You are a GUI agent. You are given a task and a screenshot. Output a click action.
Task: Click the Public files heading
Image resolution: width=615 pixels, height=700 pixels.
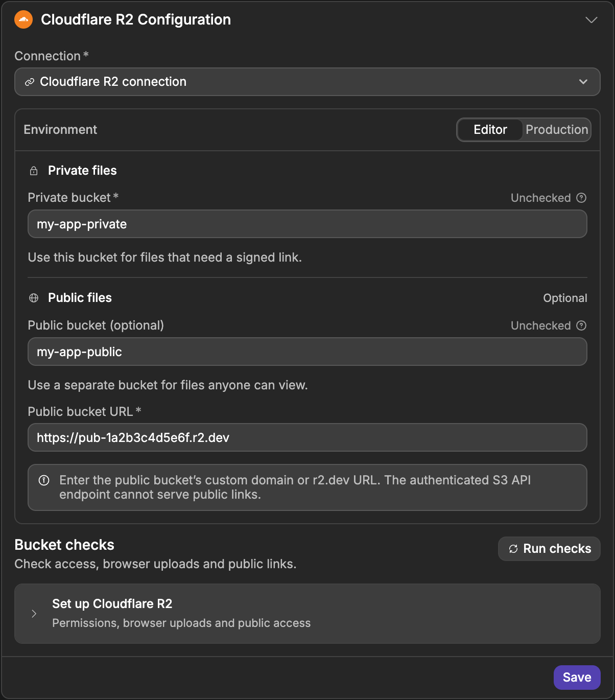(80, 298)
